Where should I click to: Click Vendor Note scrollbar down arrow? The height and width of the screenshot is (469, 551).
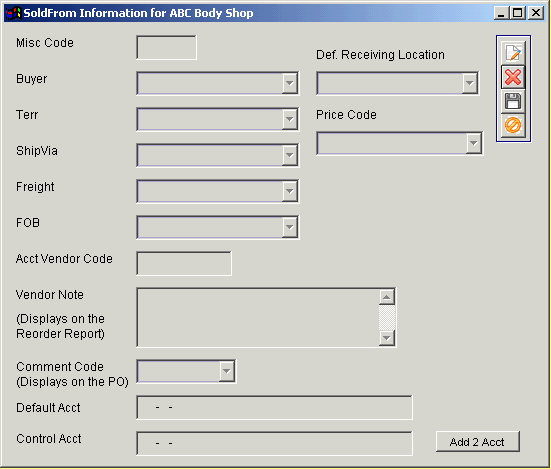[x=387, y=338]
